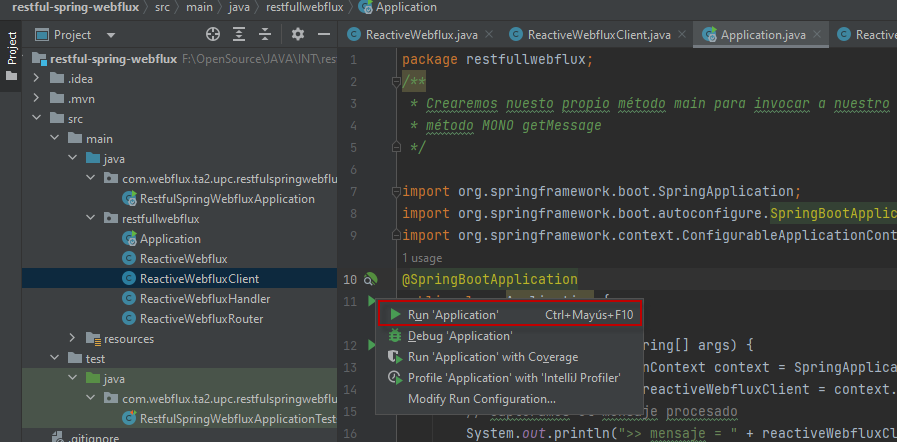Select Application class in project tree

coord(161,239)
